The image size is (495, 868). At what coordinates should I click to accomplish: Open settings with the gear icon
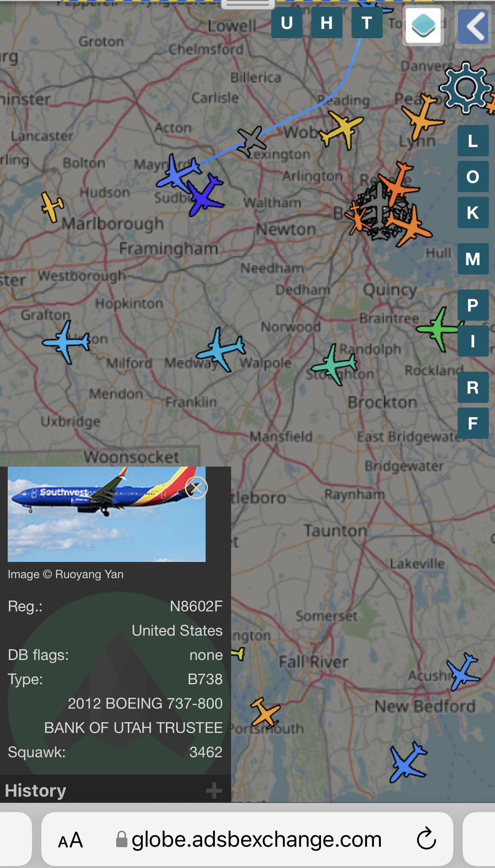[466, 88]
